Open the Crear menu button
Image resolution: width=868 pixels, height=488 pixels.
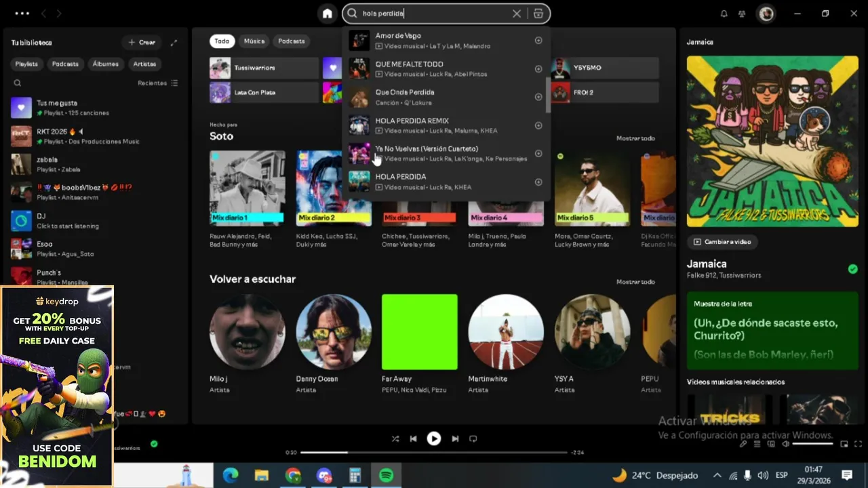click(x=142, y=42)
